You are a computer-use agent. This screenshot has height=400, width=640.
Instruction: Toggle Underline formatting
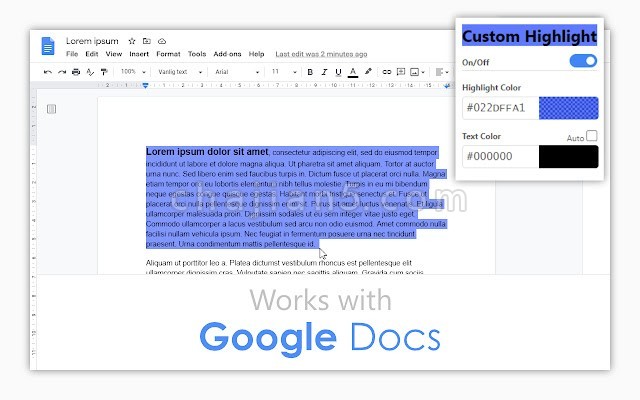tap(338, 72)
